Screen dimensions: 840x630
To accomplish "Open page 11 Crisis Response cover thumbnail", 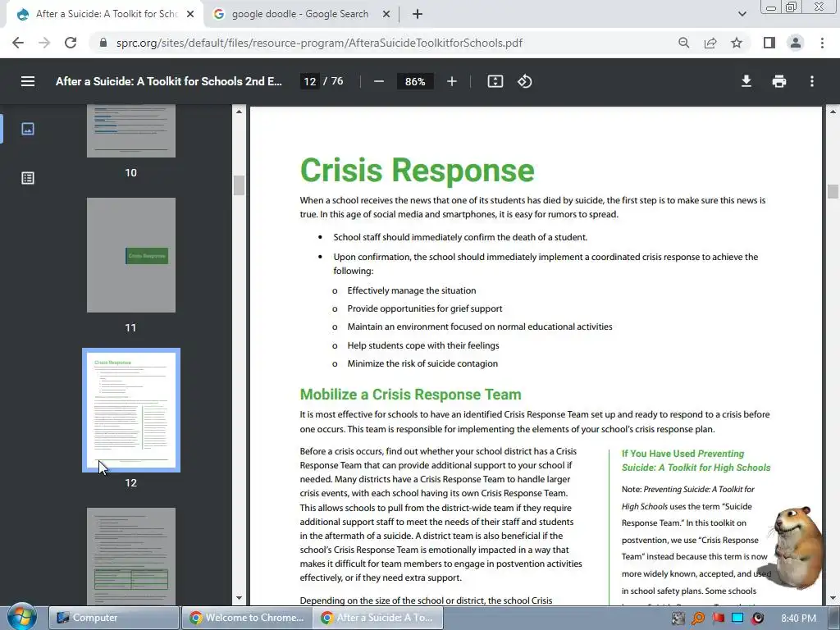I will (130, 255).
